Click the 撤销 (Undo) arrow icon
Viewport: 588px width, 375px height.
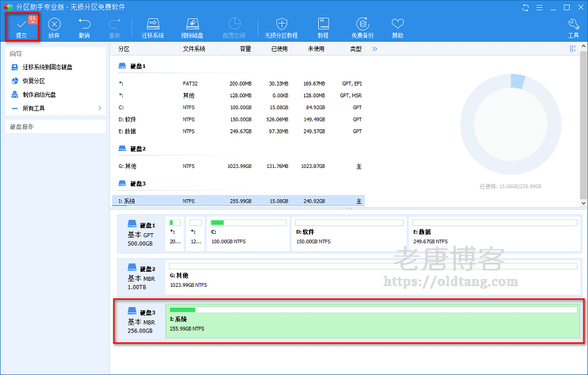point(84,27)
